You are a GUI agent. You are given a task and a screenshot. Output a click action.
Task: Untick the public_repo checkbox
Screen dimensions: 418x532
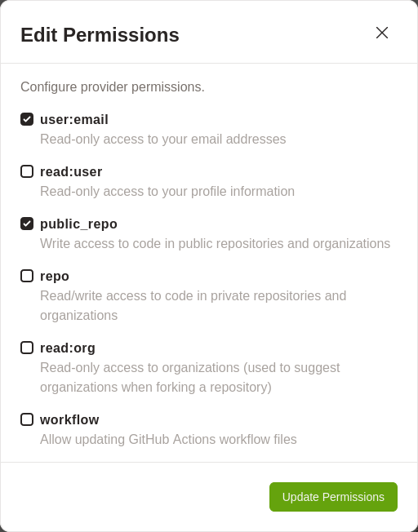click(27, 224)
